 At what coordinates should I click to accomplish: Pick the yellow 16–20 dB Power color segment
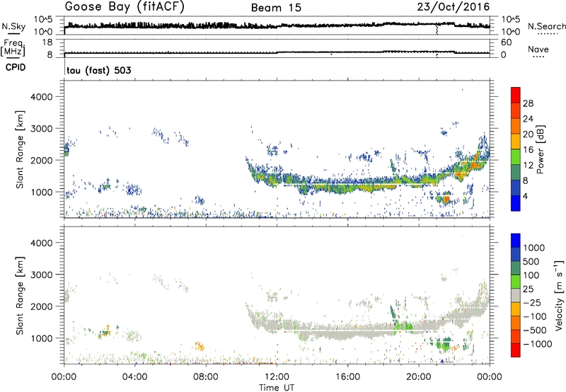pyautogui.click(x=516, y=141)
